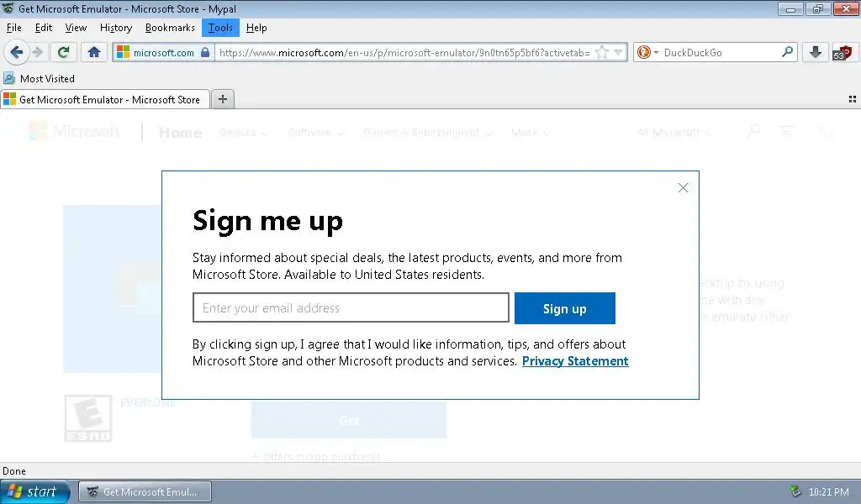Image resolution: width=861 pixels, height=504 pixels.
Task: Close the Sign me up dialog
Action: (x=683, y=188)
